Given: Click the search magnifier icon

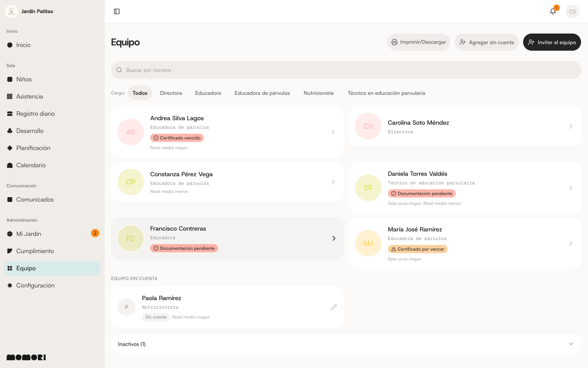Looking at the screenshot, I should pos(119,70).
